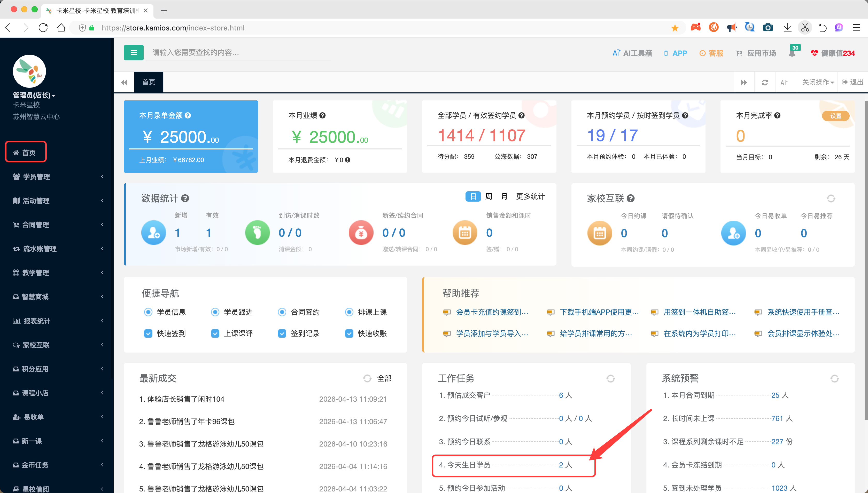Expand the 教学管理 sidebar menu
This screenshot has width=868, height=493.
pyautogui.click(x=57, y=273)
